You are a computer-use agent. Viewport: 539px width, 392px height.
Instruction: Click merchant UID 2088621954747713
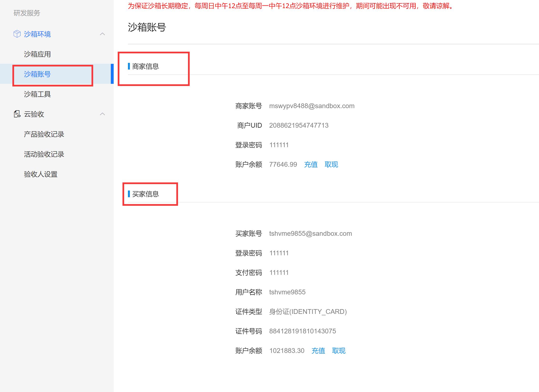(x=299, y=126)
